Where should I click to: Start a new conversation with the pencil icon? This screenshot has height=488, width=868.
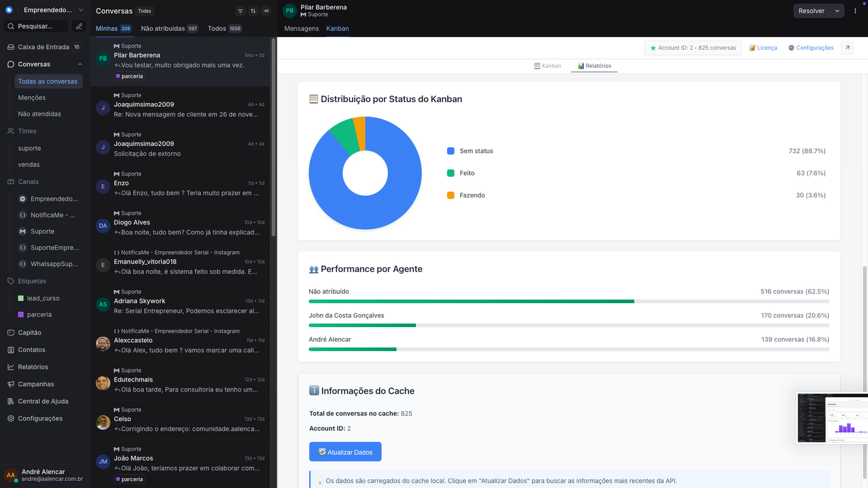pyautogui.click(x=80, y=26)
